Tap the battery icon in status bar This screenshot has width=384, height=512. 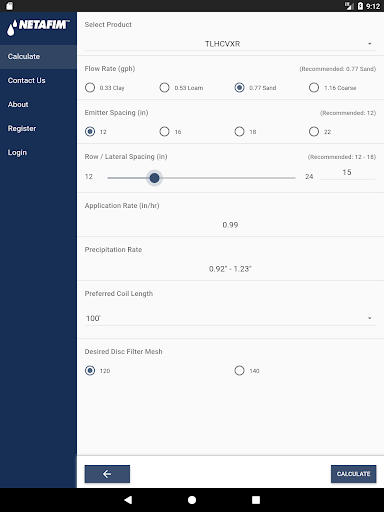(x=360, y=6)
